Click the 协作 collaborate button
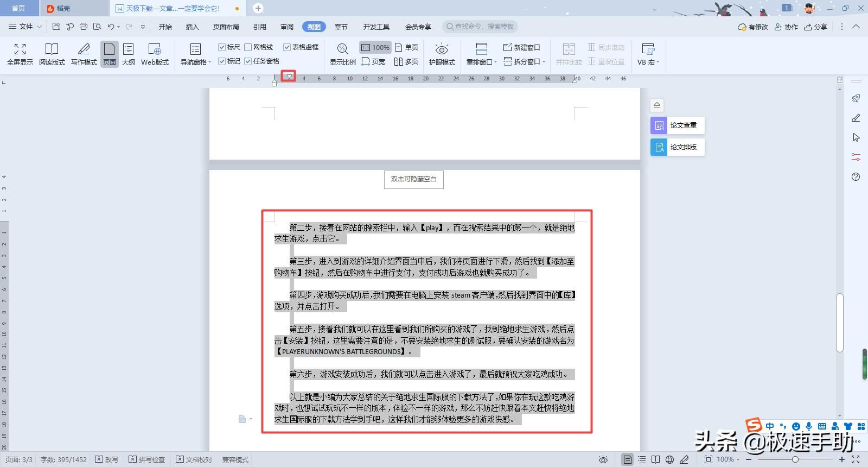Screen dimensions: 868x467 pos(786,27)
